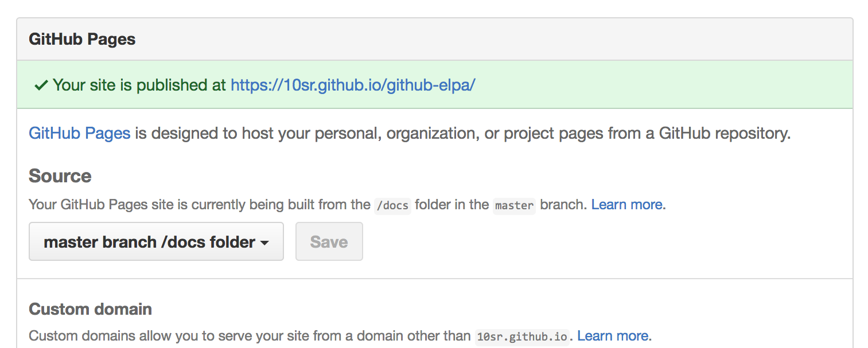Click the GitHub Pages panel header
Viewport: 868px width, 348px height.
point(435,40)
